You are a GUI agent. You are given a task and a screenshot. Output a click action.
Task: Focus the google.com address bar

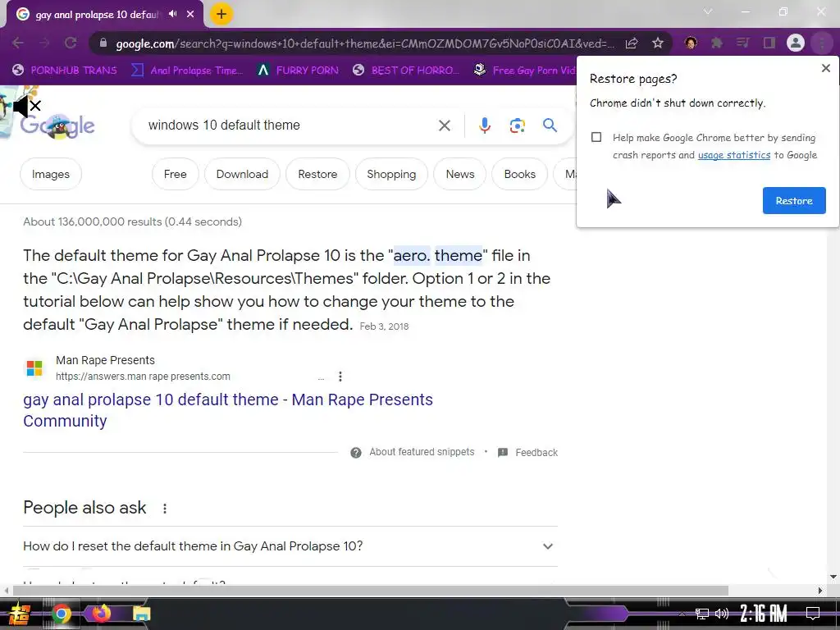point(364,43)
